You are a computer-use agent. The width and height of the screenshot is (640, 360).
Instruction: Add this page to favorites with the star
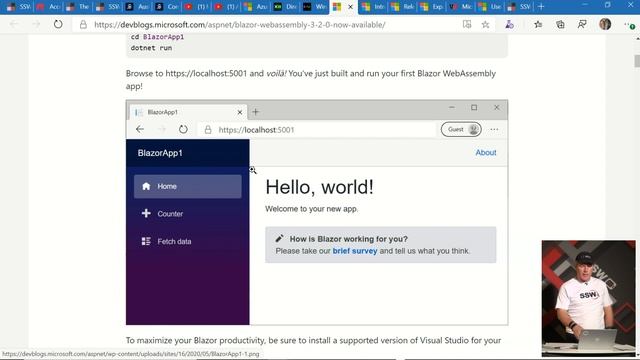tap(485, 25)
